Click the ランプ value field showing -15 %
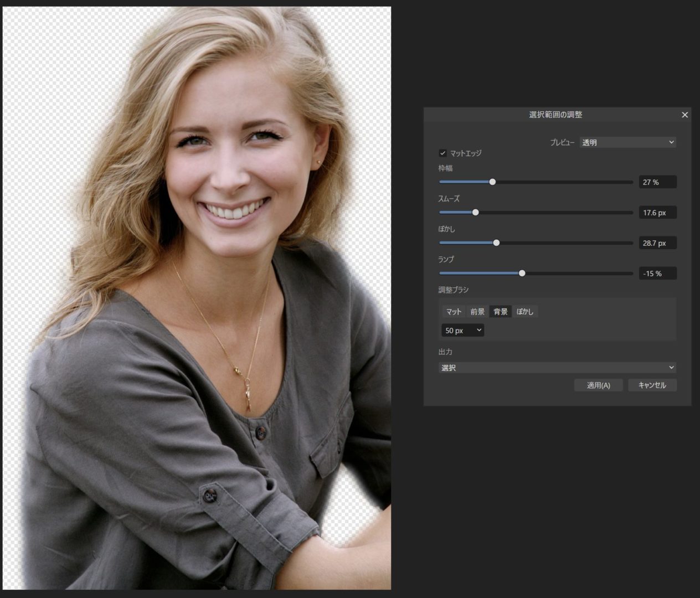700x598 pixels. click(657, 274)
